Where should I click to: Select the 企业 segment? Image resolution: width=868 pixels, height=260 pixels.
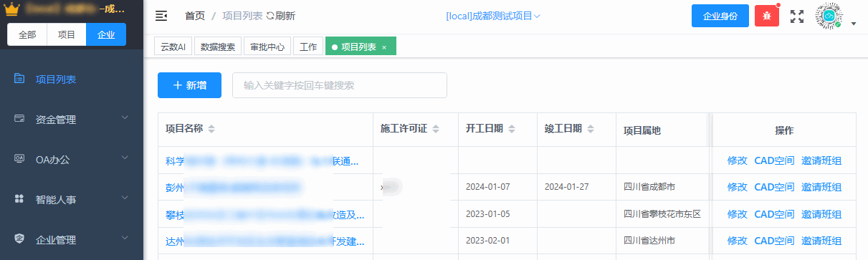point(105,34)
